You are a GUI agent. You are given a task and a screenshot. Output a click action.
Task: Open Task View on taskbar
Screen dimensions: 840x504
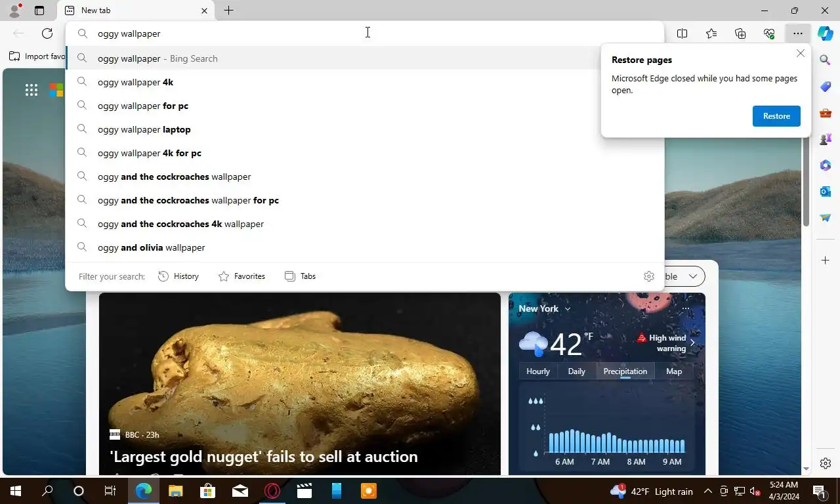pos(110,491)
